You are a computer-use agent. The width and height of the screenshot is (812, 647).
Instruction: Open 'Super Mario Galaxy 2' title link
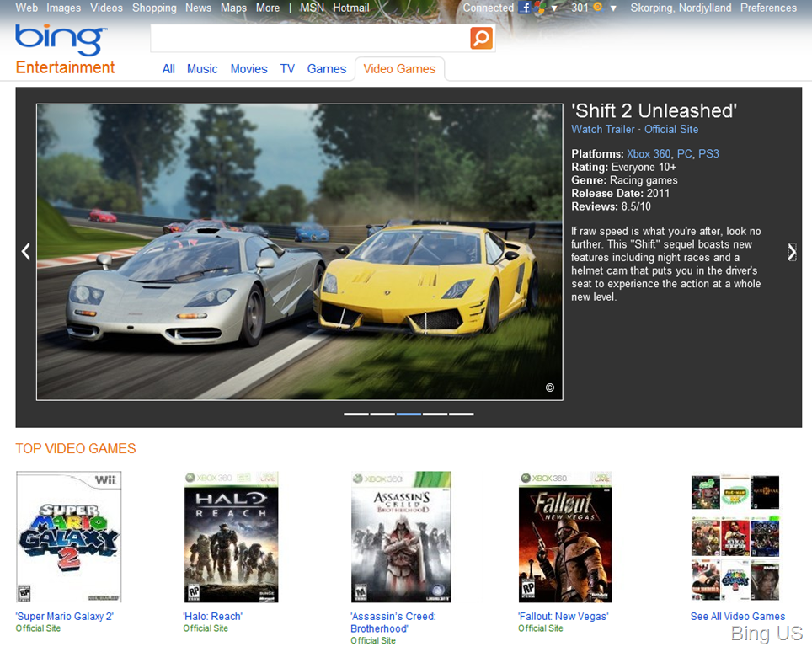pos(65,617)
